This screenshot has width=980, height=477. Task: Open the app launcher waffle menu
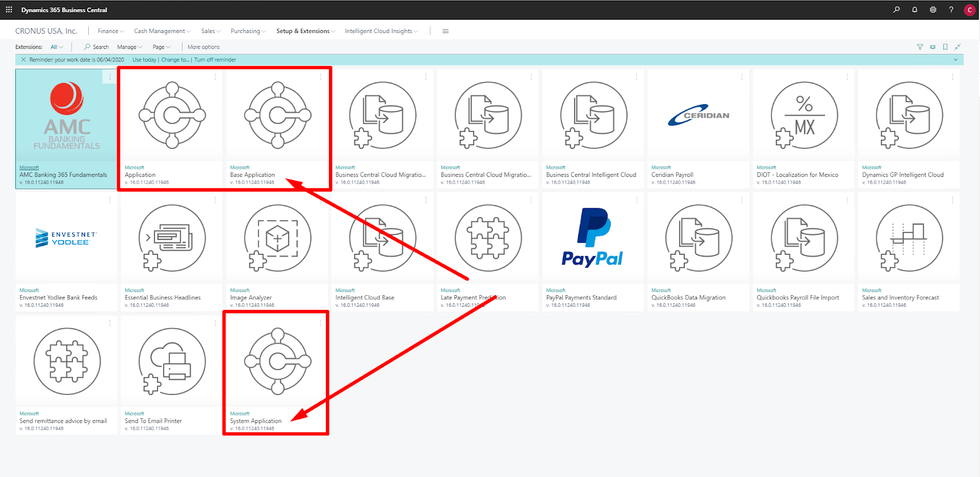pos(9,10)
